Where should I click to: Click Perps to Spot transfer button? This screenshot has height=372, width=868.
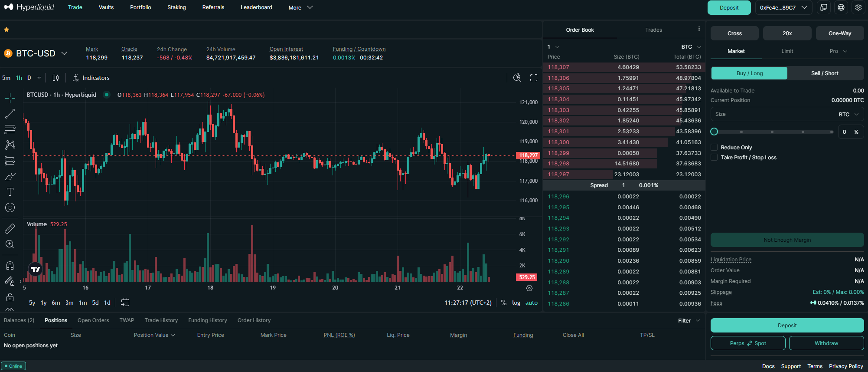click(x=748, y=343)
